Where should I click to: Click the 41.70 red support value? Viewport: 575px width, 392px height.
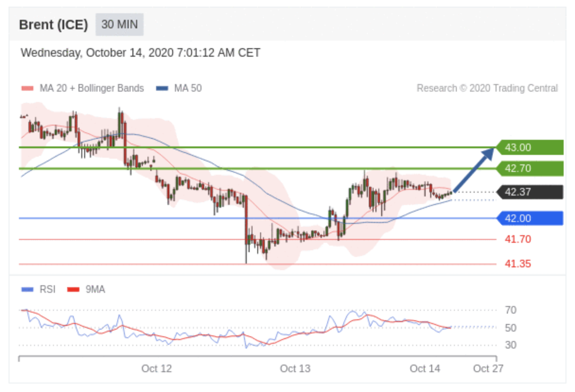[x=518, y=239]
